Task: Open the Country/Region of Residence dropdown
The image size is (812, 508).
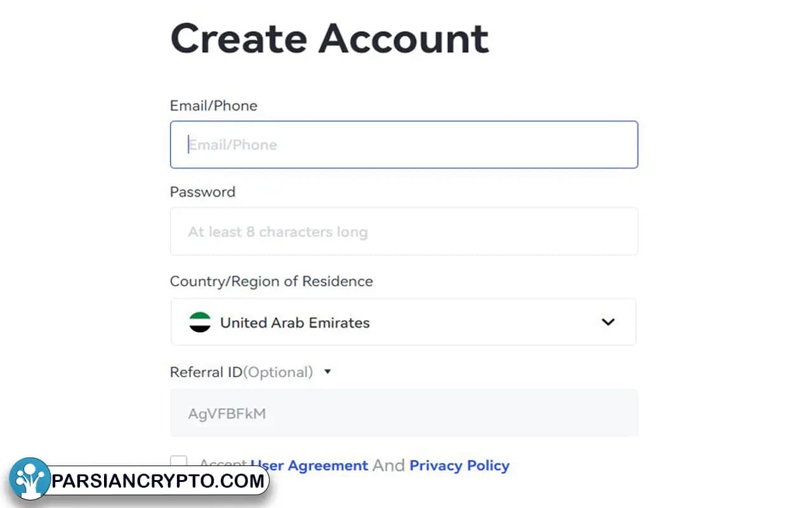Action: (403, 322)
